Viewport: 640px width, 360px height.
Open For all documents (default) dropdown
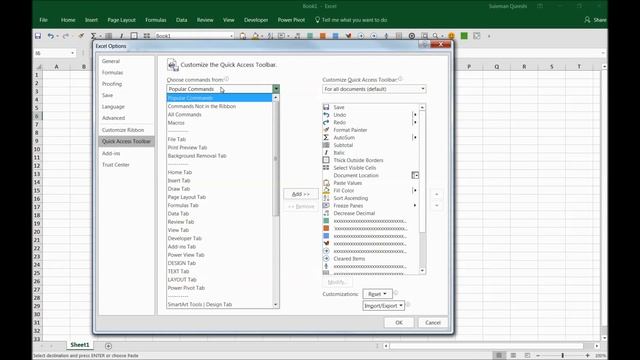[374, 89]
